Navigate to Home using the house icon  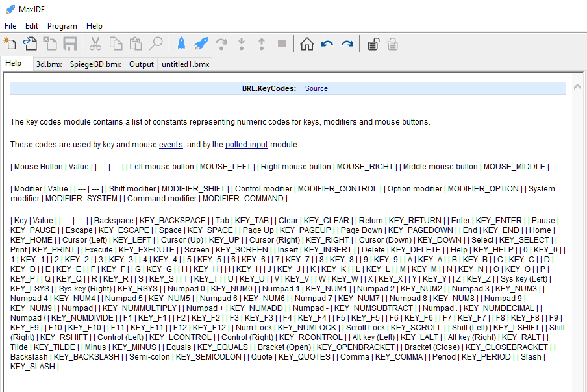pyautogui.click(x=307, y=45)
